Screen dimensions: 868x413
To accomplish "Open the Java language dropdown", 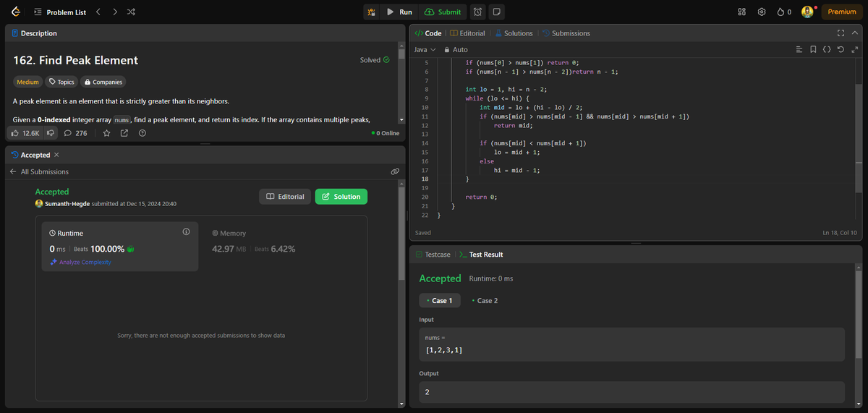I will [425, 50].
